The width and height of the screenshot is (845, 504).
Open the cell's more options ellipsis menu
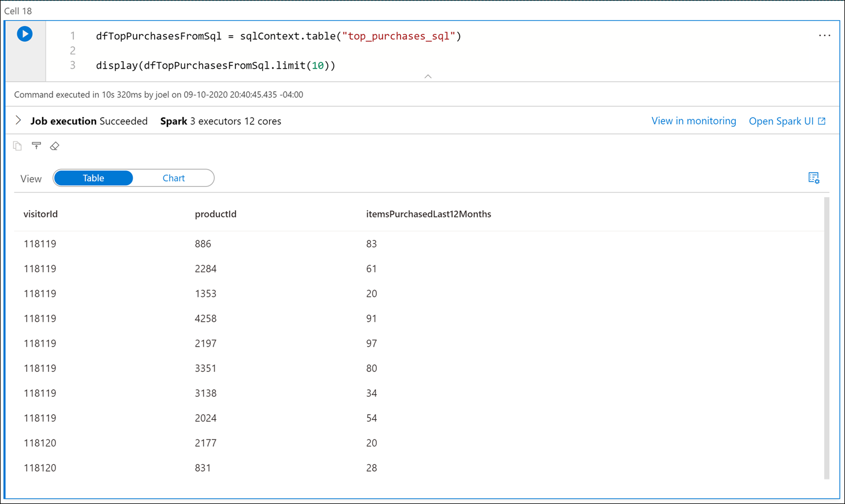click(824, 36)
